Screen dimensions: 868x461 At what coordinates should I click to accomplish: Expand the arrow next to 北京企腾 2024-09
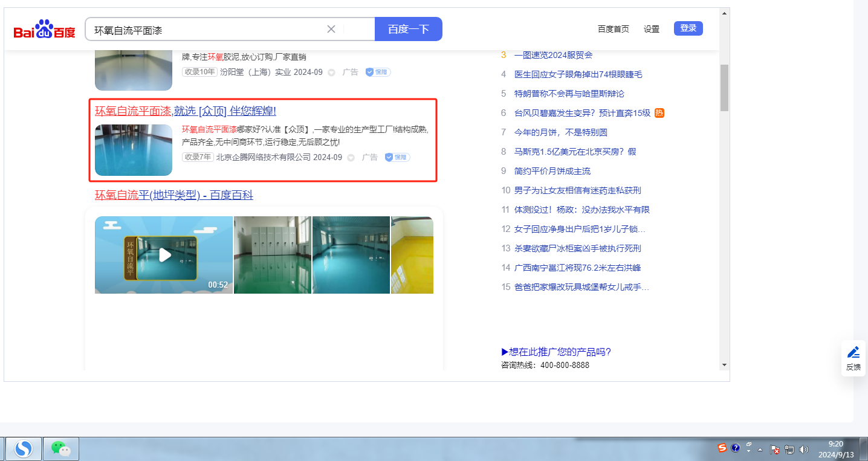click(351, 158)
